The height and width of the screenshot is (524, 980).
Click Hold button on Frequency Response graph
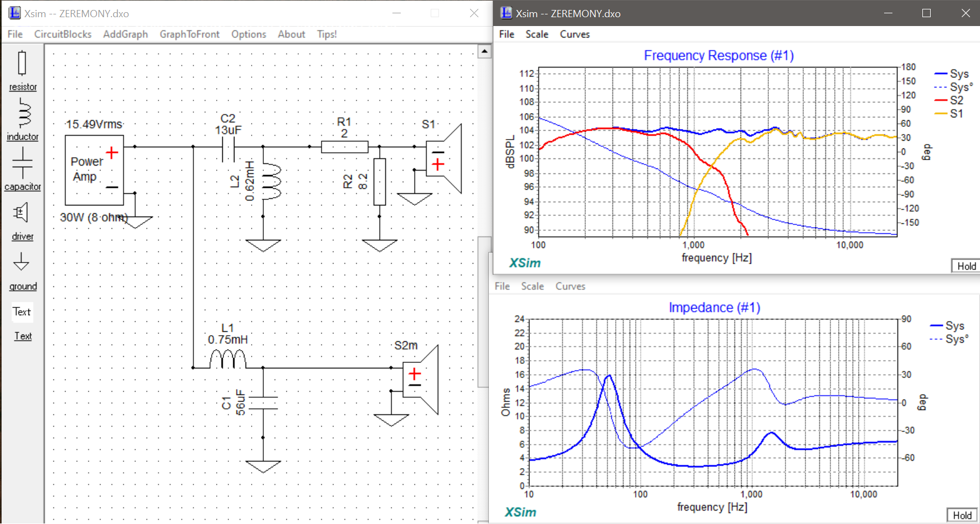pyautogui.click(x=966, y=266)
